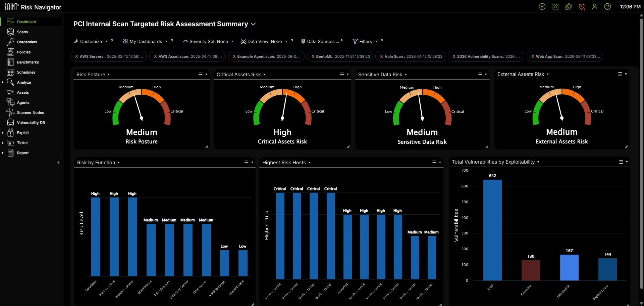The image size is (644, 306).
Task: Click the Credentials key icon
Action: [x=10, y=42]
